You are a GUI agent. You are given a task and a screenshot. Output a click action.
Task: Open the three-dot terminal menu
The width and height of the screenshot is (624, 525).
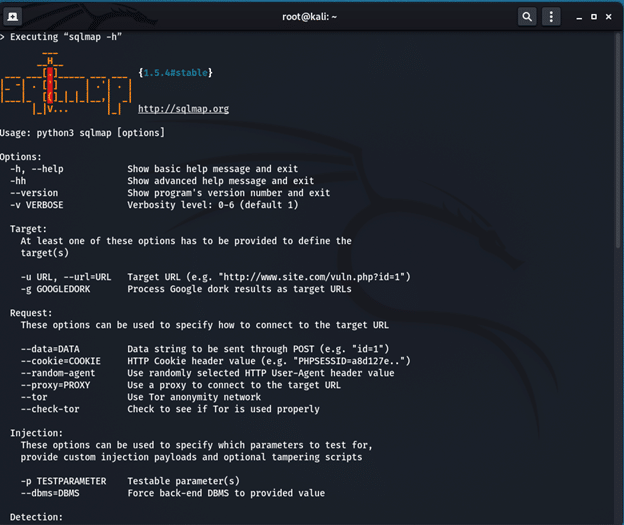tap(551, 17)
